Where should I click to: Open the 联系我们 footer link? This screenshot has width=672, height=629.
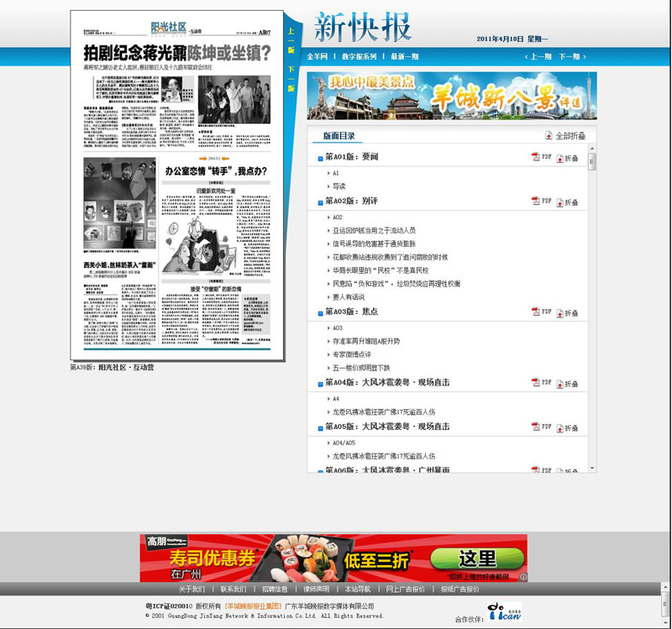click(x=234, y=590)
